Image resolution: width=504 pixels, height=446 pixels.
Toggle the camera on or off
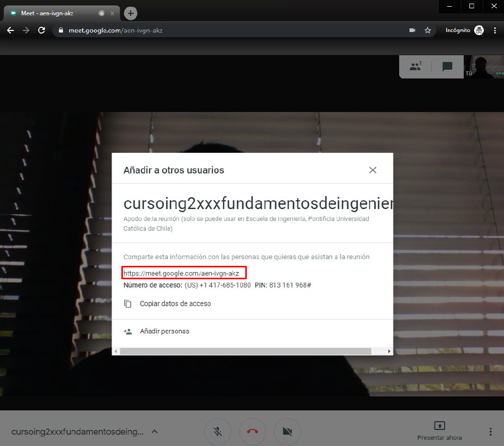coord(287,432)
